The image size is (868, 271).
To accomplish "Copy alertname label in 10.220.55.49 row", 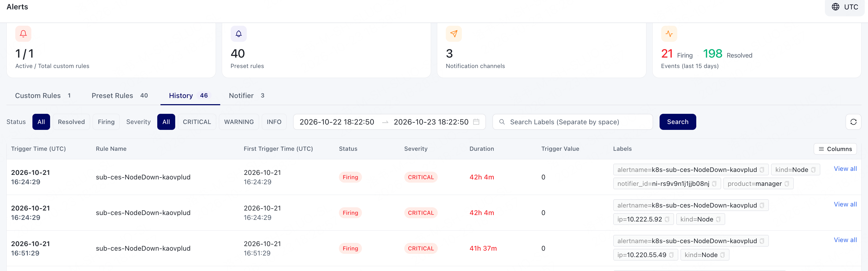I will [x=762, y=241].
